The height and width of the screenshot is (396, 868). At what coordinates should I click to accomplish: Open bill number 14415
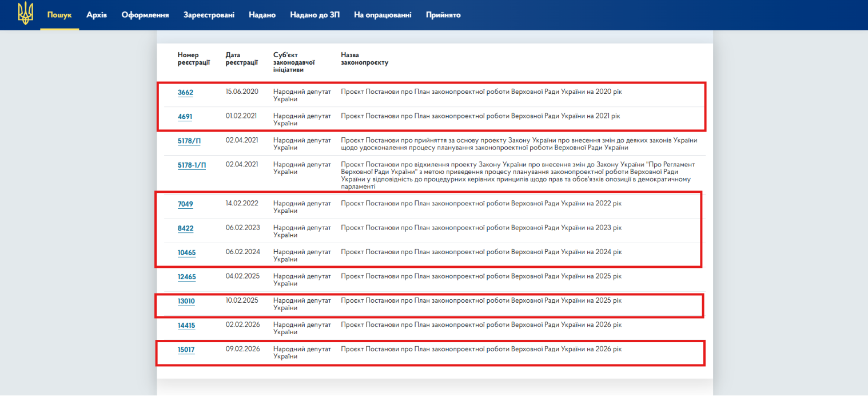pyautogui.click(x=186, y=326)
